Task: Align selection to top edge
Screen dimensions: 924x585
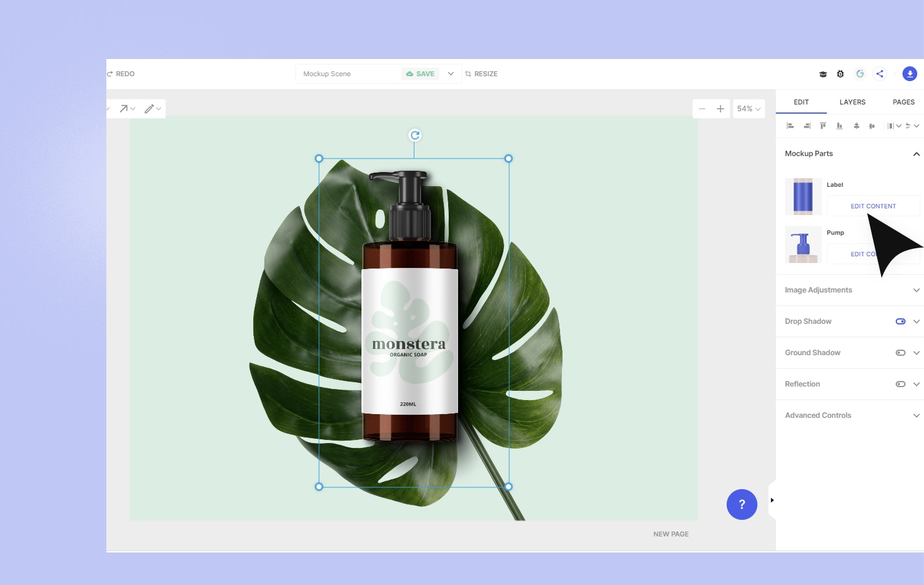Action: (823, 126)
